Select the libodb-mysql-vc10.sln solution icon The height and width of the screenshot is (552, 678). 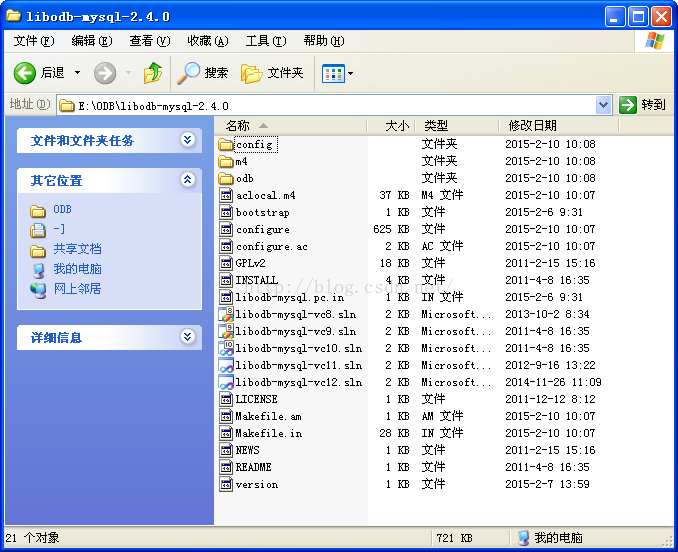tap(226, 348)
